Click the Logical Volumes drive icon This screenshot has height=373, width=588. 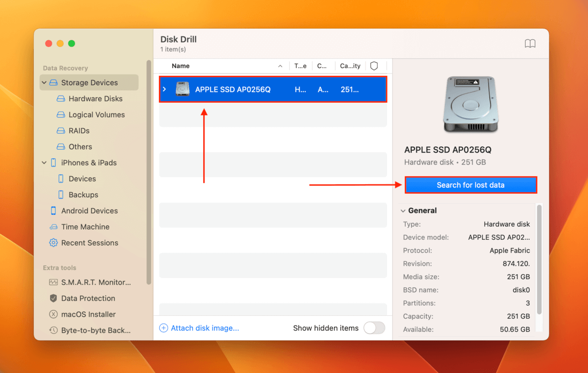[61, 115]
